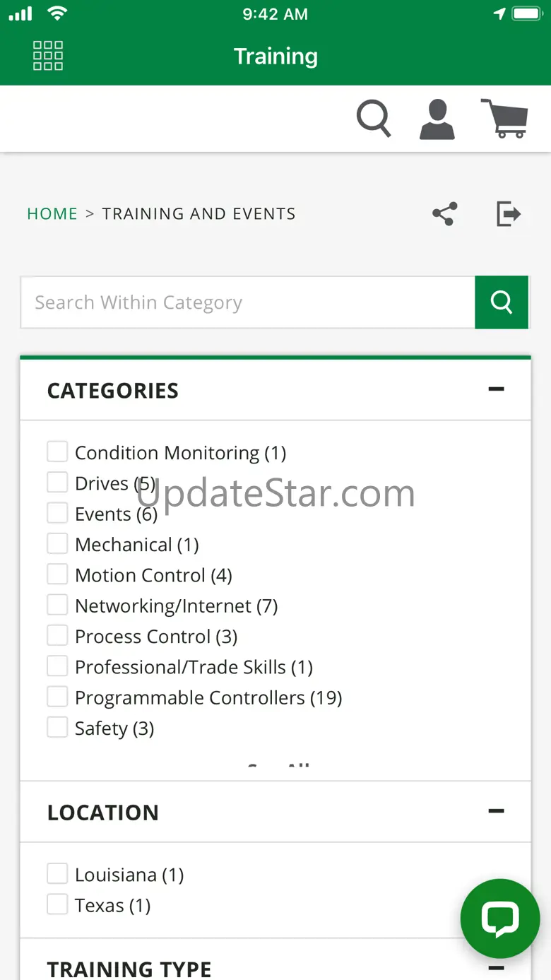
Task: Toggle the Networking/Internet filter checkbox
Action: [x=57, y=605]
